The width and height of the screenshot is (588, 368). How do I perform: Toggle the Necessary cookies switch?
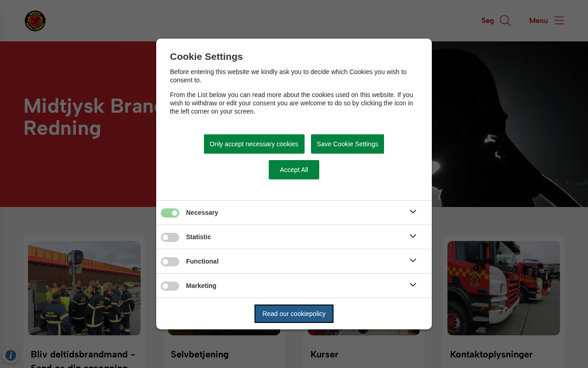(x=170, y=213)
